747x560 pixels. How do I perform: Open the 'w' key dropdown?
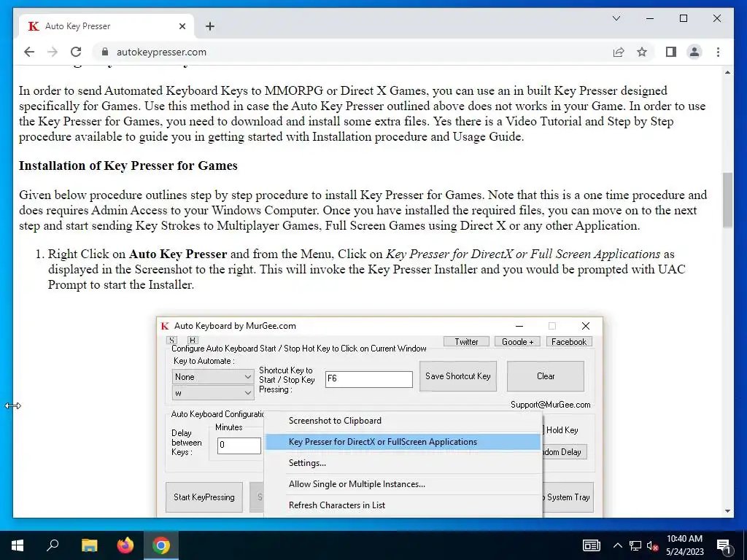click(212, 393)
